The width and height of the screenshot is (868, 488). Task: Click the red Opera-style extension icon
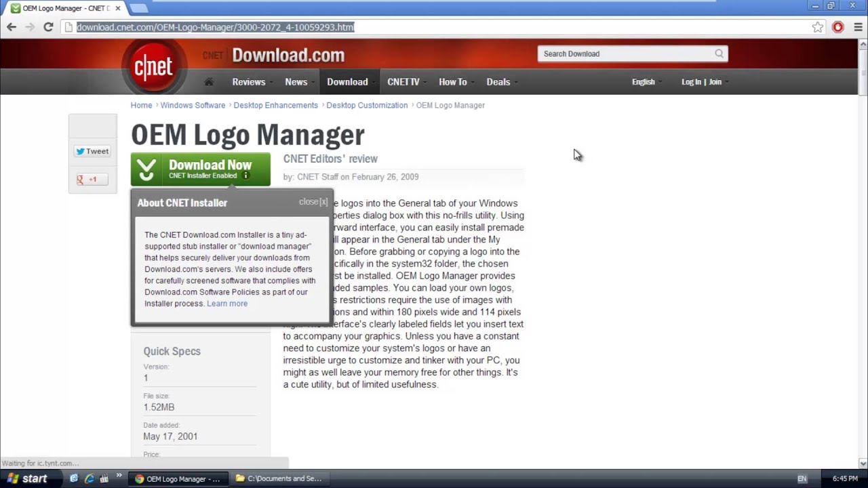tap(838, 27)
